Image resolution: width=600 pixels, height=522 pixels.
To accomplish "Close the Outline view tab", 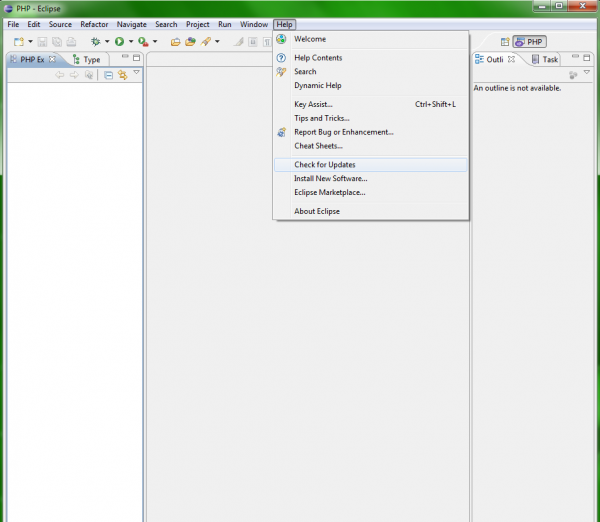I will coord(511,59).
